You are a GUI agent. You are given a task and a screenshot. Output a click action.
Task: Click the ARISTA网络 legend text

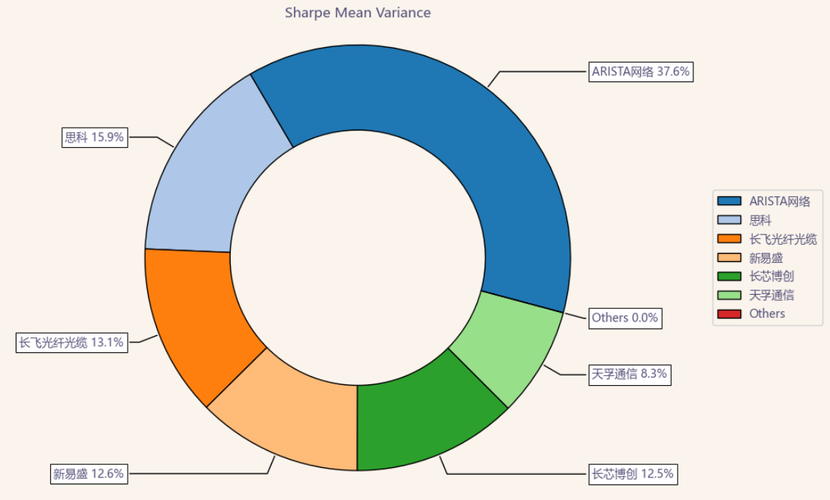(x=780, y=201)
